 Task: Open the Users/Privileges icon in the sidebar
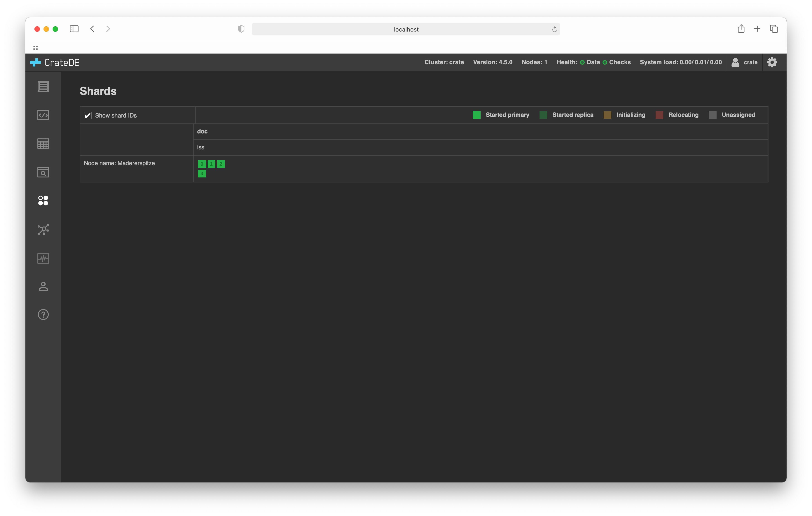click(x=43, y=287)
